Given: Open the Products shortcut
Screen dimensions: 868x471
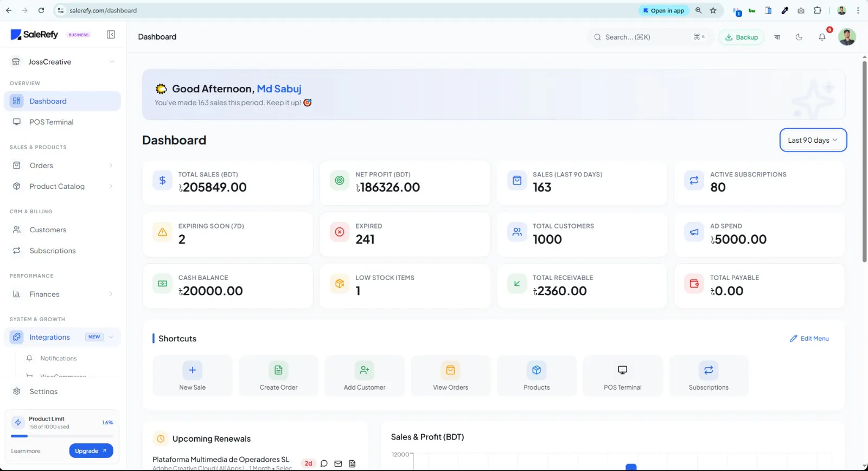Looking at the screenshot, I should (537, 375).
